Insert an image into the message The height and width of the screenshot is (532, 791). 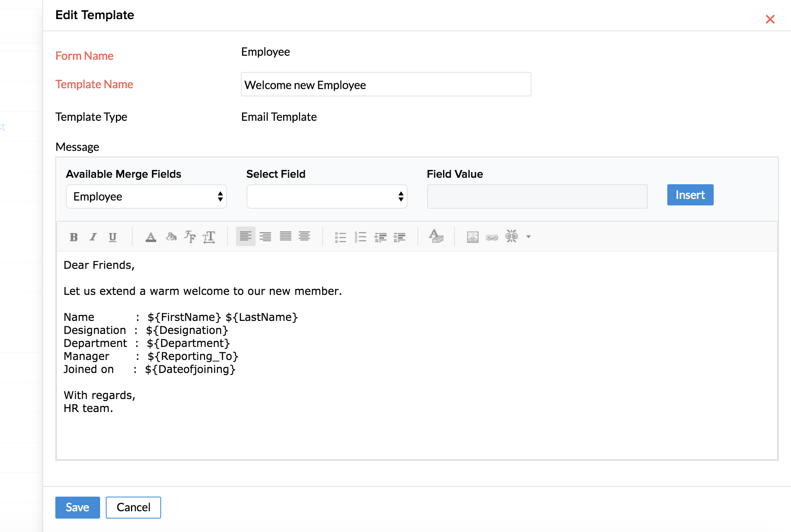tap(472, 237)
